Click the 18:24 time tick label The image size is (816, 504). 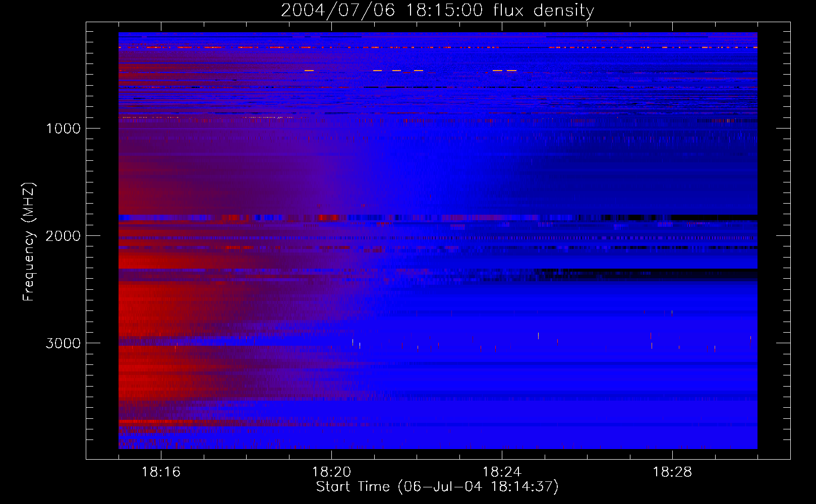[x=502, y=472]
